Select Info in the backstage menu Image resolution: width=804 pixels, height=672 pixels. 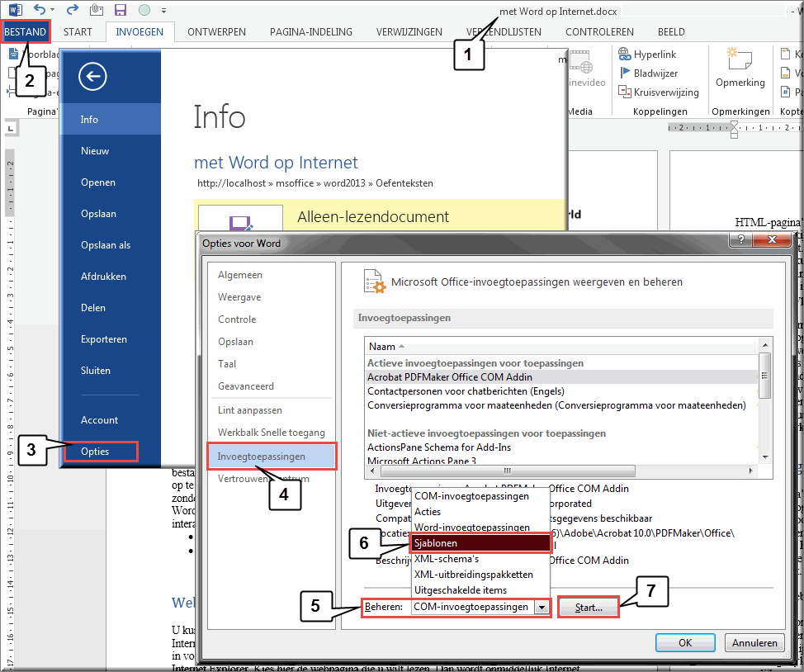coord(111,120)
